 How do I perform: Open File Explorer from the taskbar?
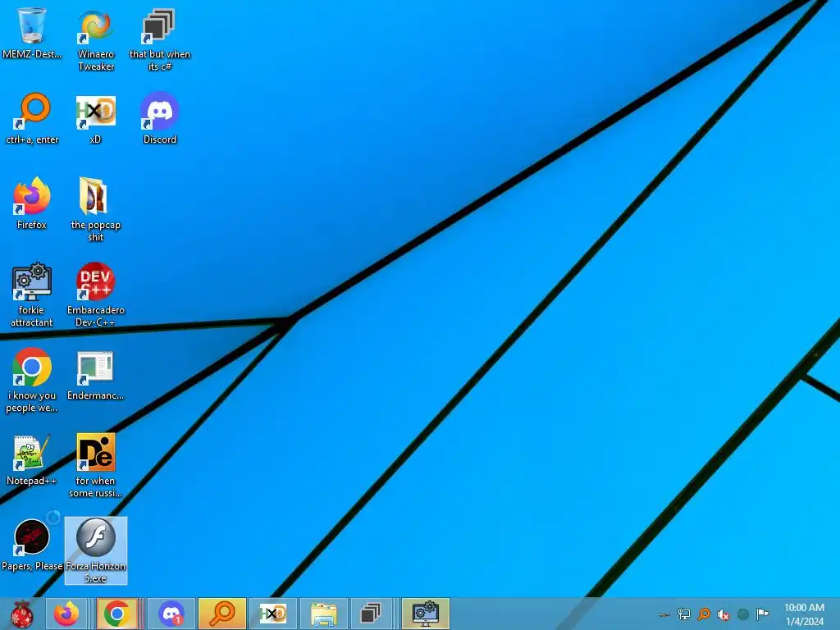coord(323,614)
